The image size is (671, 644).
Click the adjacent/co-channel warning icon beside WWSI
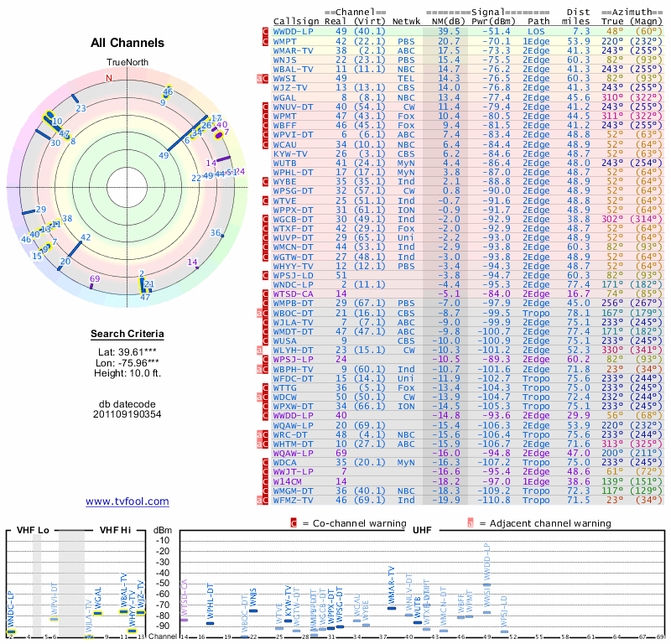click(263, 78)
